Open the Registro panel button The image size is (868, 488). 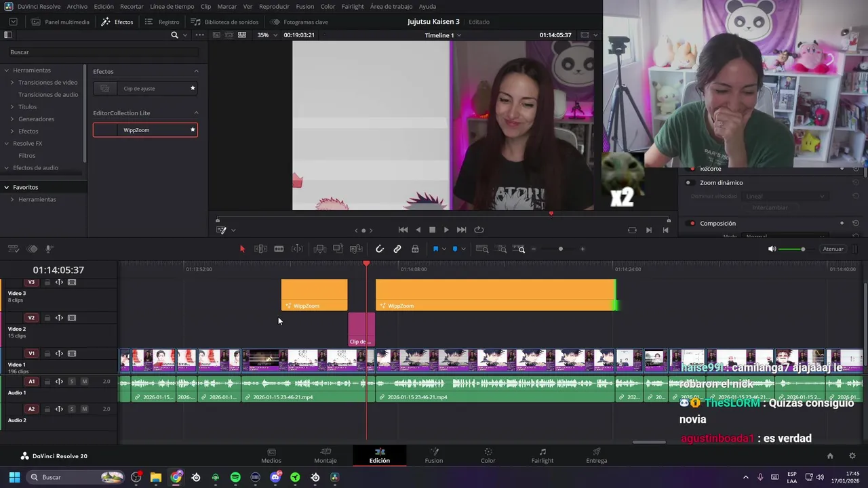point(162,22)
